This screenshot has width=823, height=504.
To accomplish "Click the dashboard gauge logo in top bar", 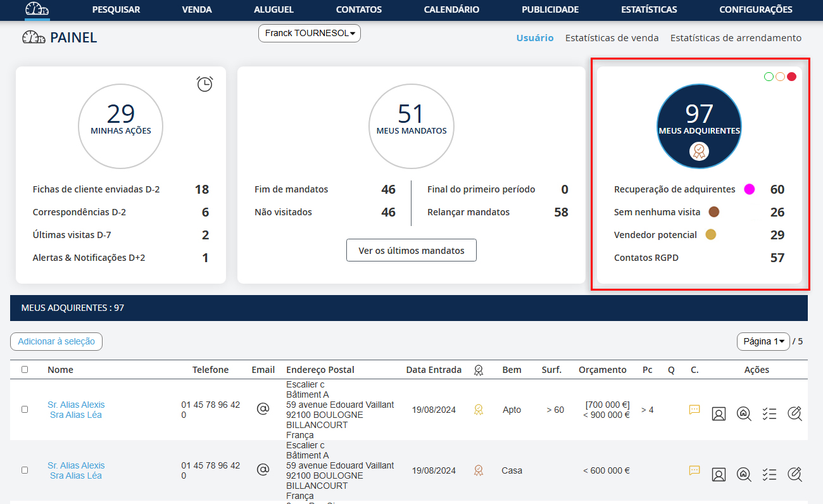I will click(37, 9).
